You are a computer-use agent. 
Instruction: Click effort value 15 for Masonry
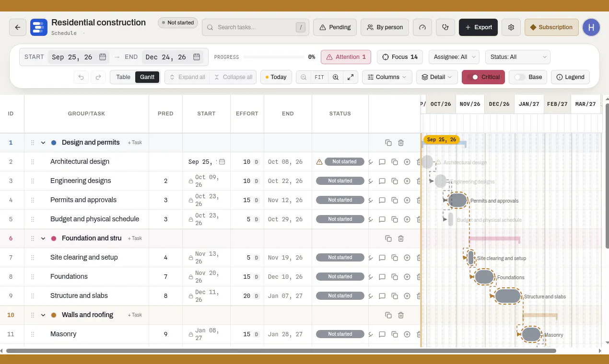point(246,334)
